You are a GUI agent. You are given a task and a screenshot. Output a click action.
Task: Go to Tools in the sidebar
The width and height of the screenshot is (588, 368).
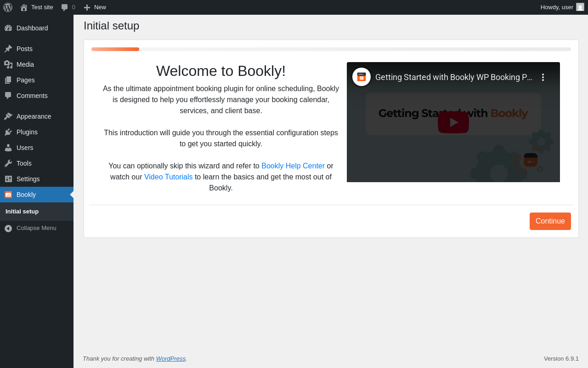37,163
